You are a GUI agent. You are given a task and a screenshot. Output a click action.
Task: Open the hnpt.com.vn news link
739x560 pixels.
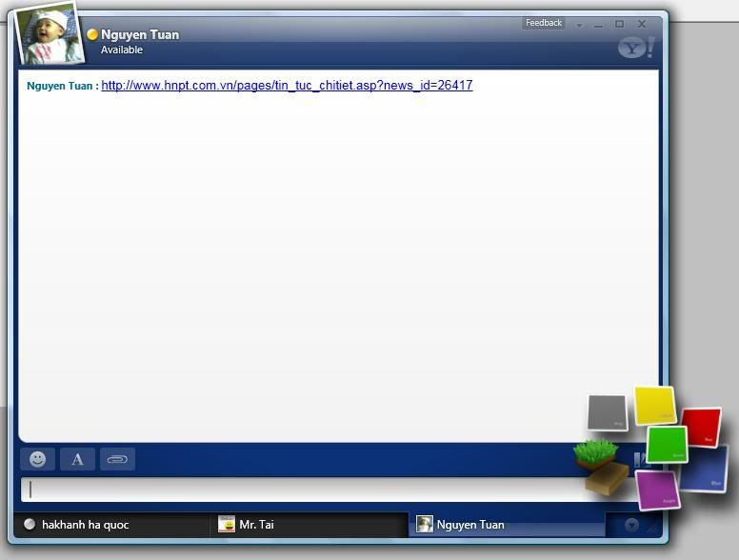point(287,86)
